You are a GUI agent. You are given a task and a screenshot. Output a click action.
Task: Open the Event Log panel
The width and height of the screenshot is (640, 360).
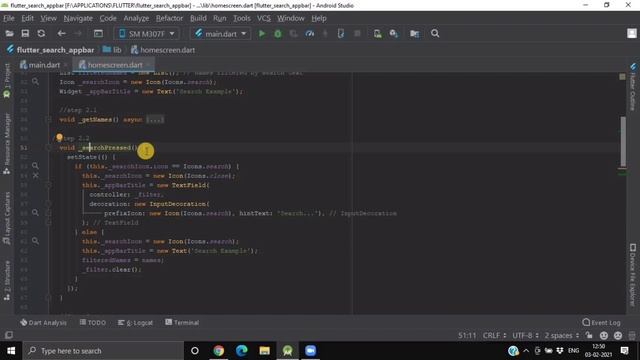pyautogui.click(x=601, y=322)
